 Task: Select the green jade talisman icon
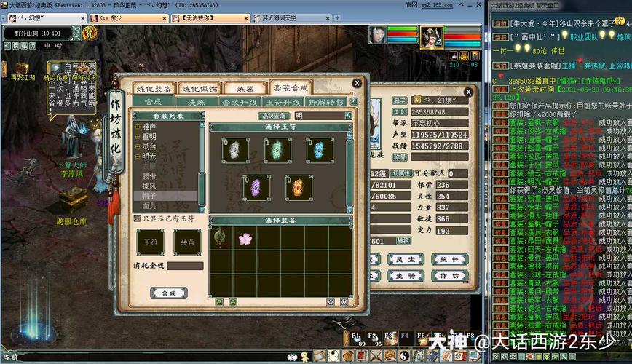coord(278,151)
